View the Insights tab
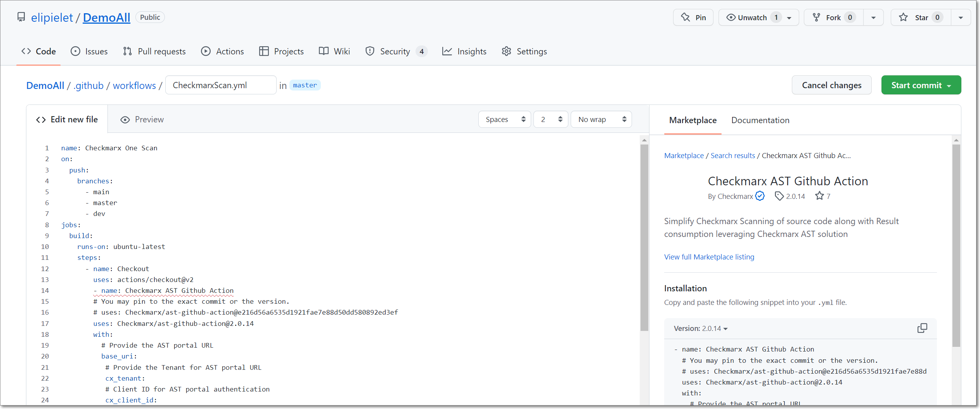Image resolution: width=980 pixels, height=409 pixels. pyautogui.click(x=464, y=51)
